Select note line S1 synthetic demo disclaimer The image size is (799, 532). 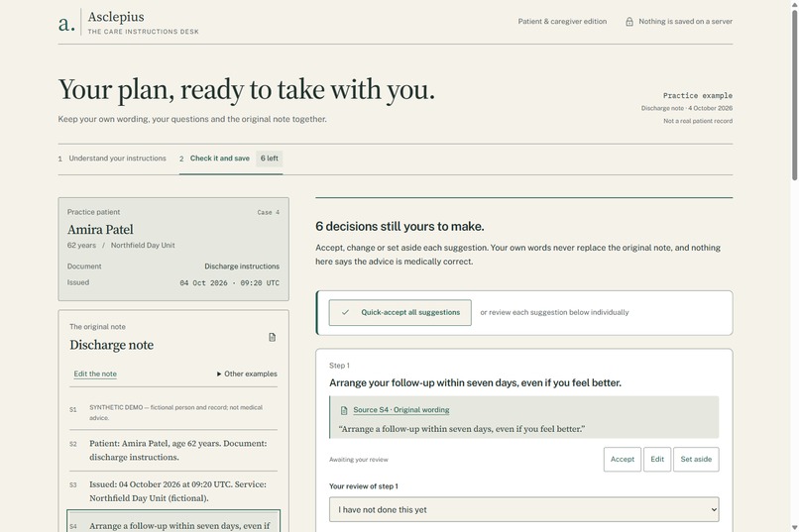coord(173,412)
